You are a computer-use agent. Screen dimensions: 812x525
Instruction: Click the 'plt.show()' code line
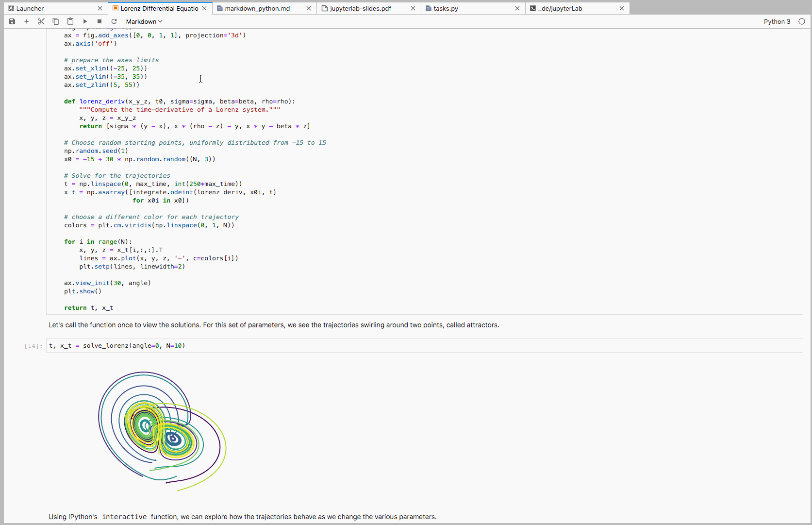tap(83, 291)
